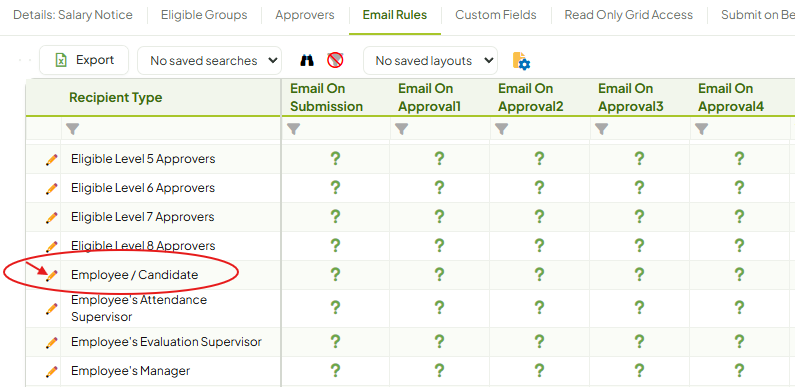This screenshot has width=795, height=387.
Task: Select Eligible Level 5 Approvers text
Action: click(x=143, y=159)
